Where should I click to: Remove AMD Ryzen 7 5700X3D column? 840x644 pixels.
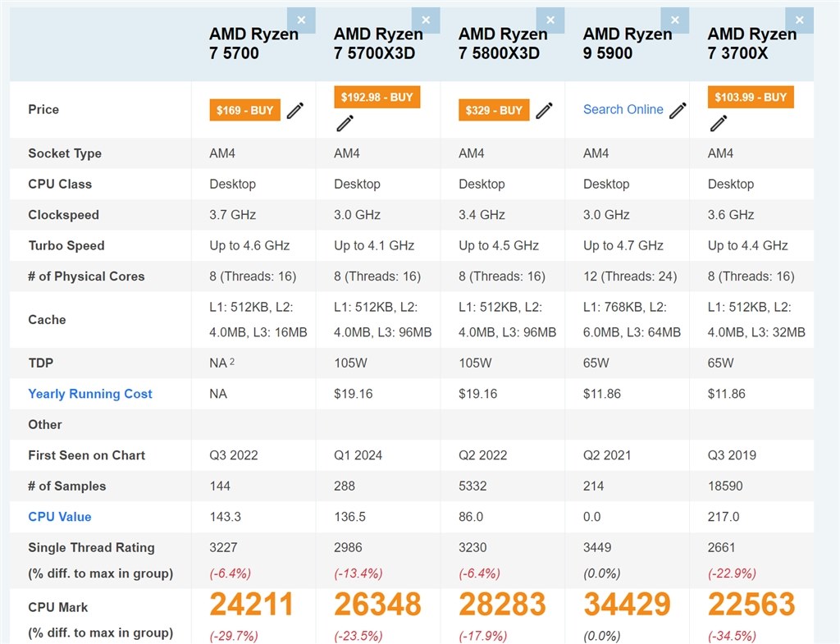click(426, 21)
